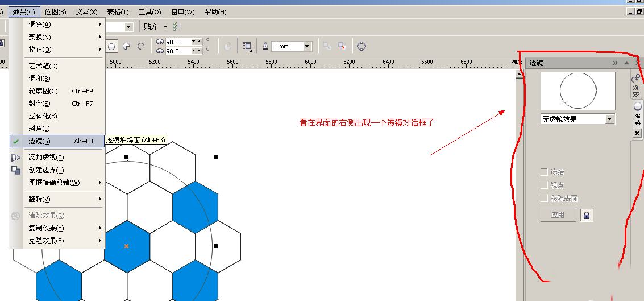The image size is (644, 301).
Task: Toggle the 移除表面 checkbox
Action: coord(544,198)
